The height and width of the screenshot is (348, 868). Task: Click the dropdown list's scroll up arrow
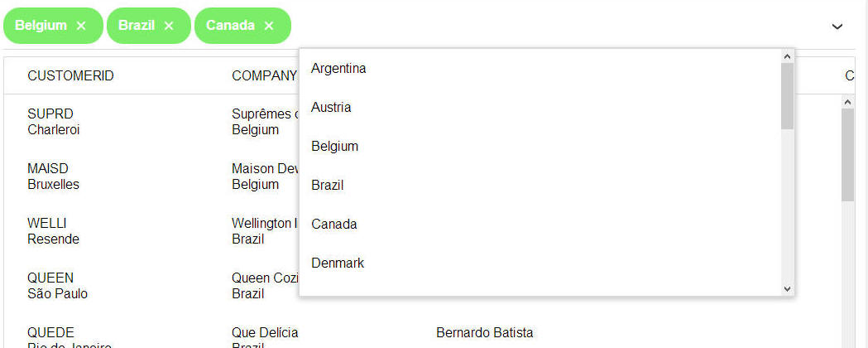pyautogui.click(x=787, y=56)
